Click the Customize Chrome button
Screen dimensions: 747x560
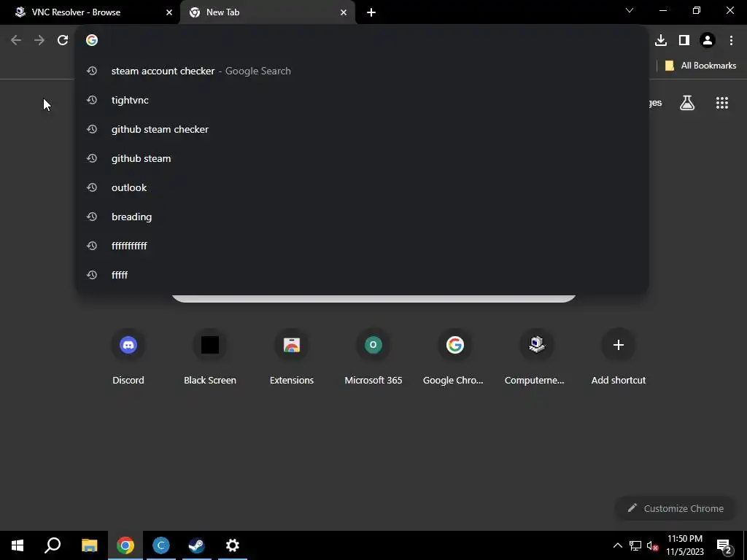click(675, 508)
